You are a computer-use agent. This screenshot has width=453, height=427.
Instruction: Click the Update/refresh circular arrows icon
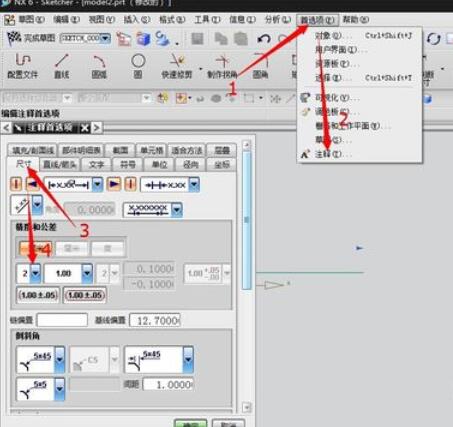434,39
